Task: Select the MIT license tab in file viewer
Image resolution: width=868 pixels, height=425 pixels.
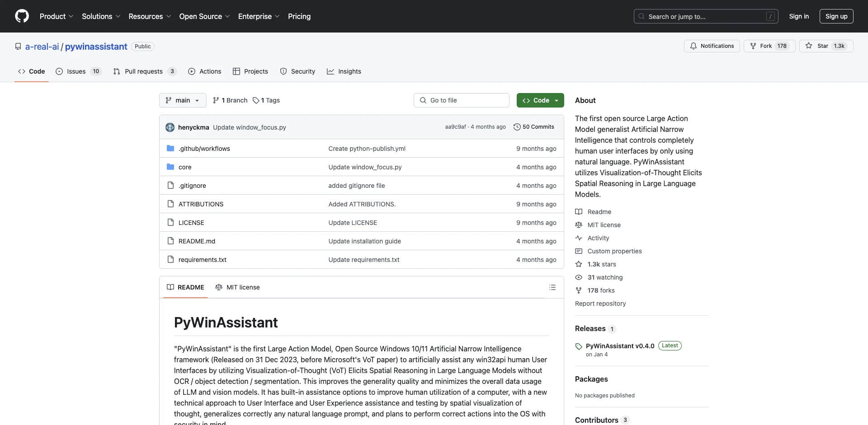Action: pos(238,287)
